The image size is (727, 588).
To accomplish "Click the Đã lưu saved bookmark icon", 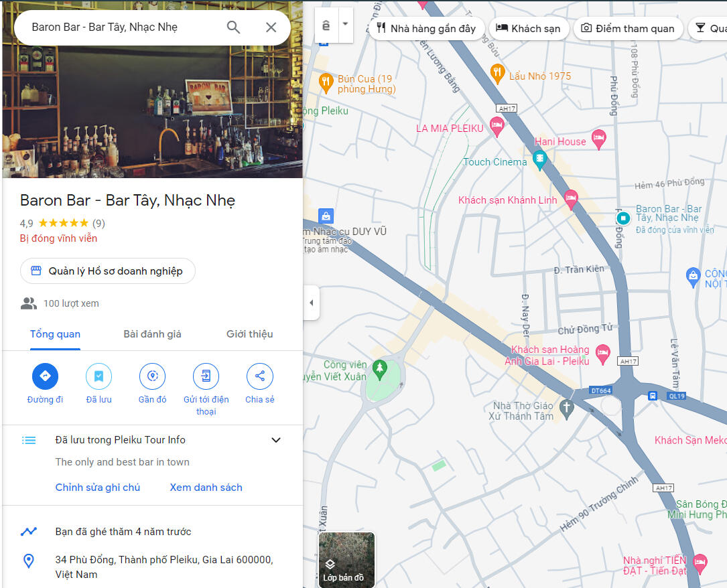I will [x=99, y=376].
